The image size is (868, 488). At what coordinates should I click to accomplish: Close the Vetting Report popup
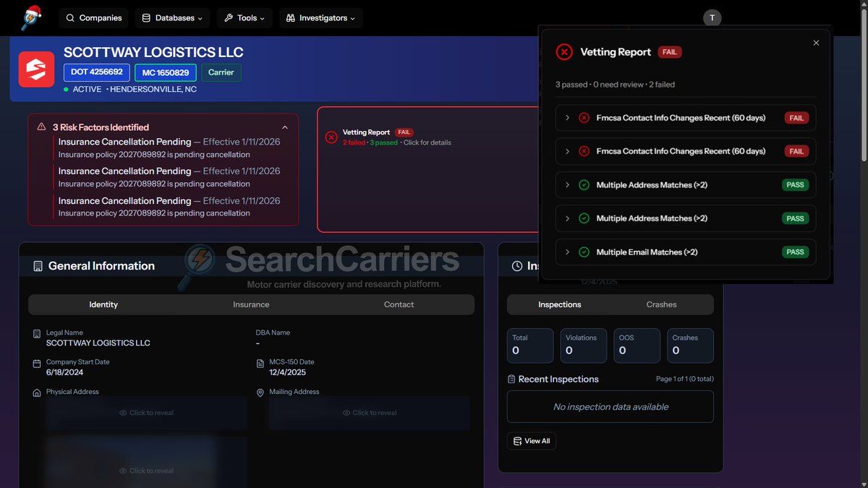tap(816, 43)
